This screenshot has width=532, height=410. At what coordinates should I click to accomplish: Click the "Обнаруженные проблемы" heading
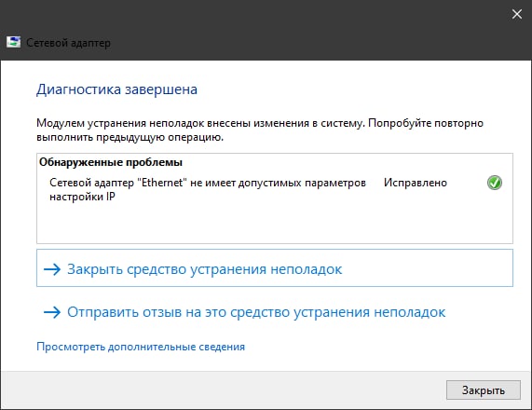pyautogui.click(x=111, y=162)
